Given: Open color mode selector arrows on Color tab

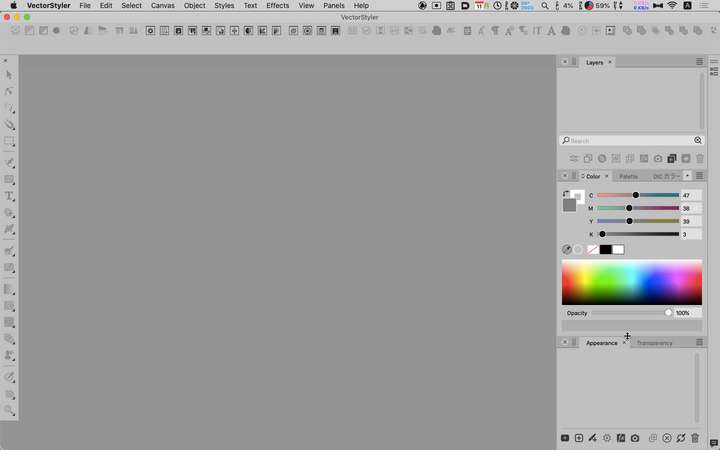Looking at the screenshot, I should click(x=583, y=176).
